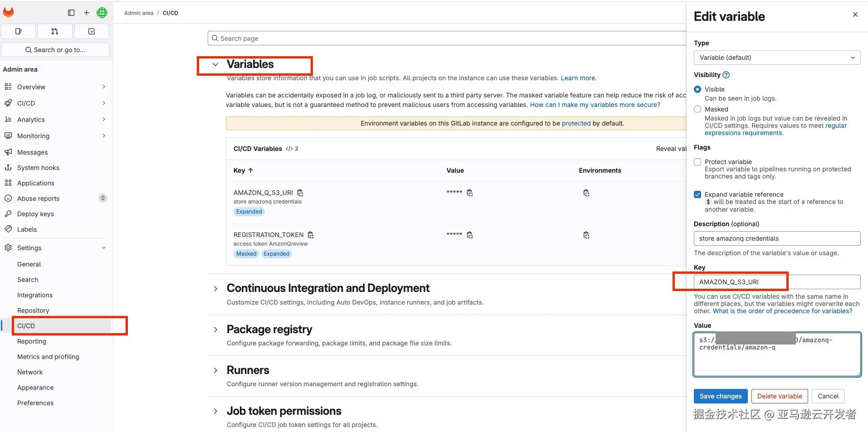Open the merge requests shortcut icon

coord(55,31)
